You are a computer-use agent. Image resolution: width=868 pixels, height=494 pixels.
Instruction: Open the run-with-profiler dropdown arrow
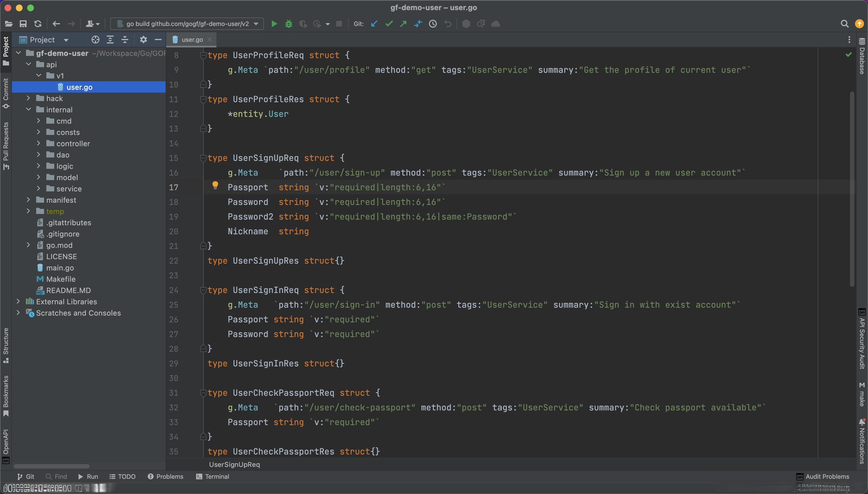[x=328, y=24]
